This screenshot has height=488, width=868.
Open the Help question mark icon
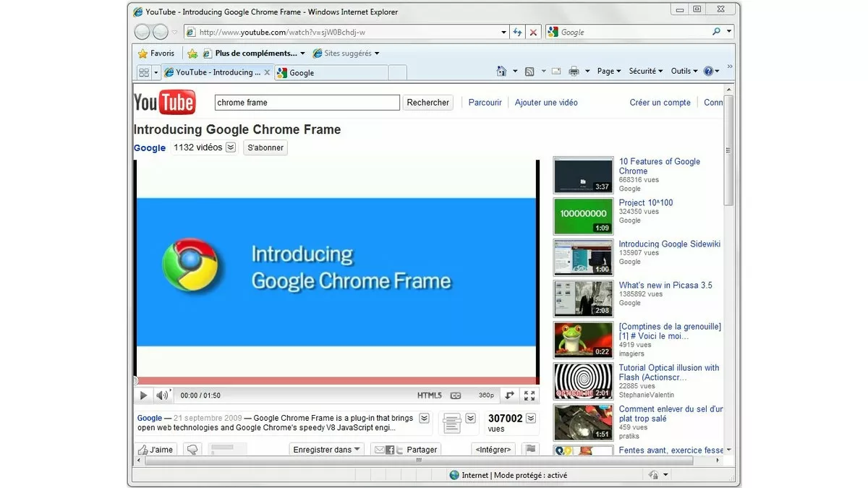coord(707,71)
